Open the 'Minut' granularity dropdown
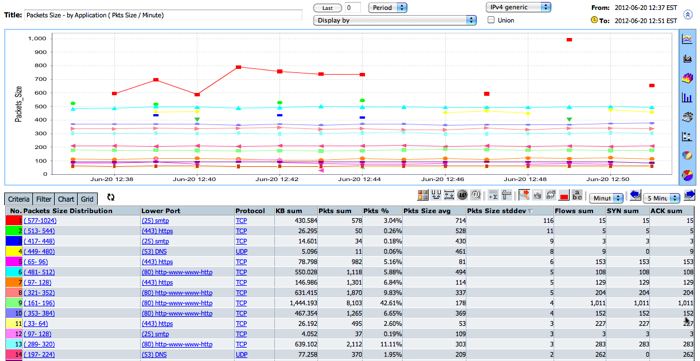 point(606,197)
